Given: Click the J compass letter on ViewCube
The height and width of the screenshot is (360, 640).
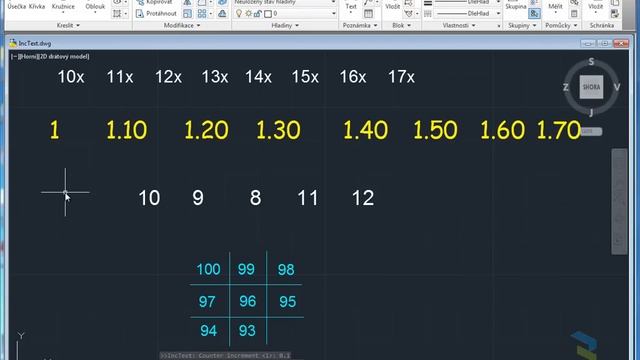Looking at the screenshot, I should (591, 113).
